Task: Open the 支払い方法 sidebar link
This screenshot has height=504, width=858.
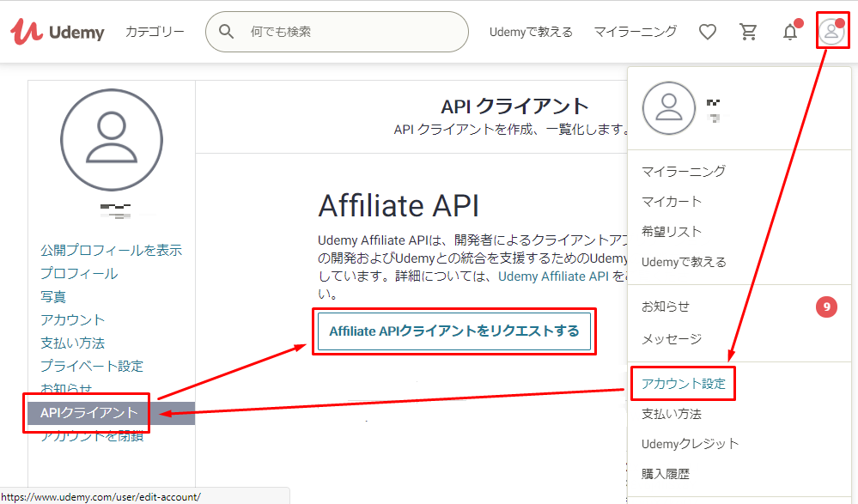Action: [72, 343]
